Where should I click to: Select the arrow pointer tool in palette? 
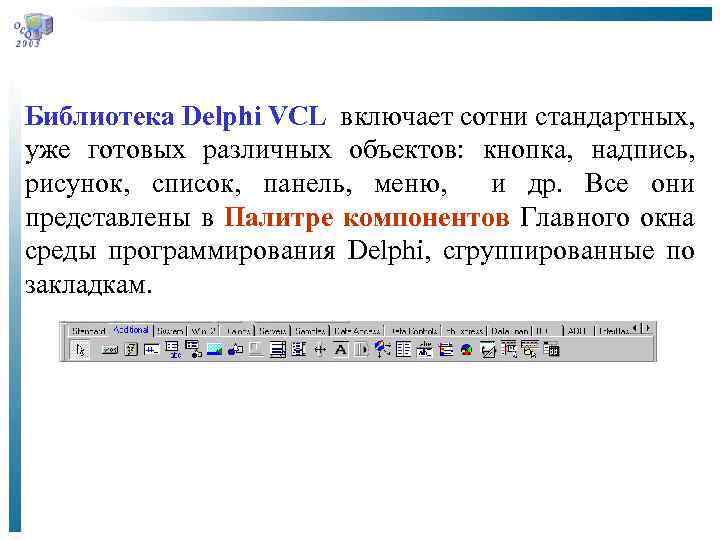click(81, 350)
